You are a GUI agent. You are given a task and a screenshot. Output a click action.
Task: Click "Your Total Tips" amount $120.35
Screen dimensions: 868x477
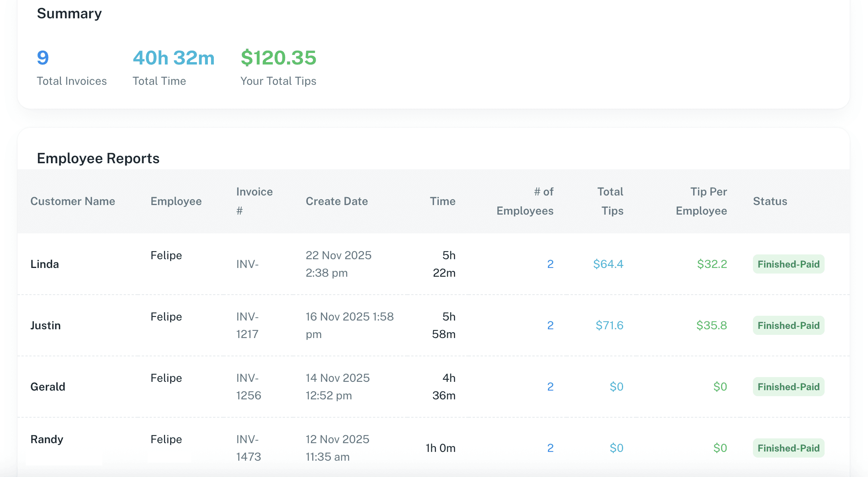pos(278,58)
